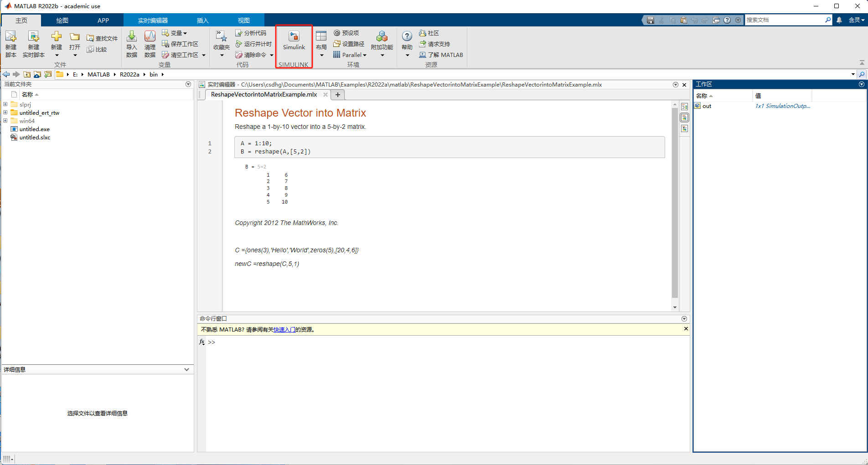Click the 布局 (Layout) icon

point(321,36)
